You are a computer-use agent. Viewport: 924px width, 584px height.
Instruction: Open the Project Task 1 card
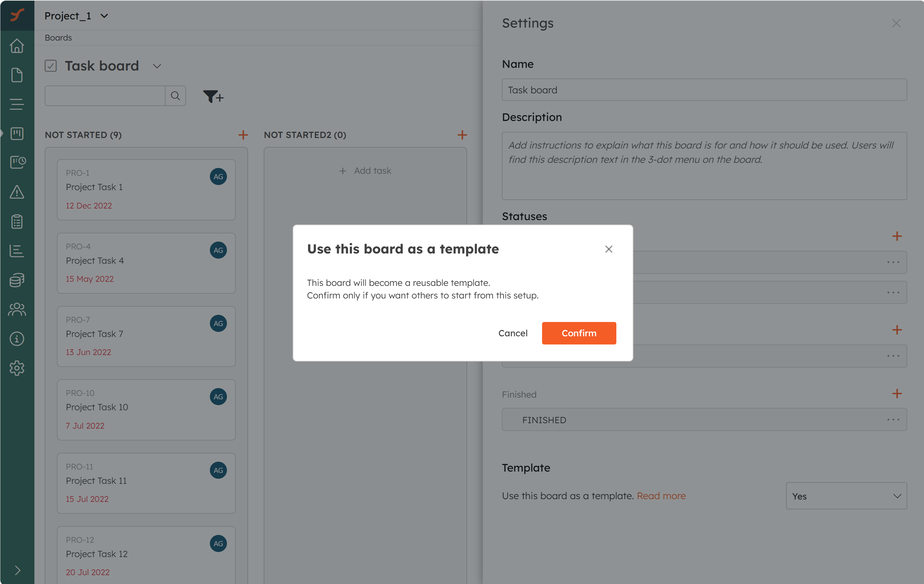click(146, 189)
